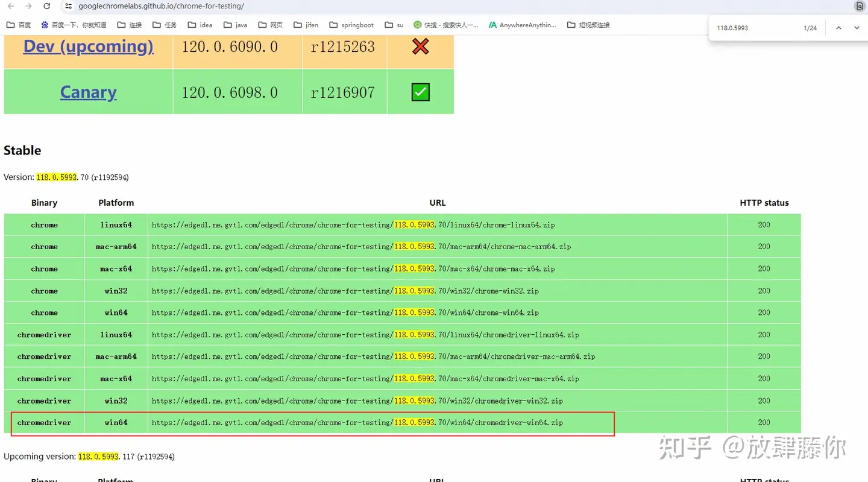Open the su bookmark folder
868x482 pixels.
tap(394, 25)
